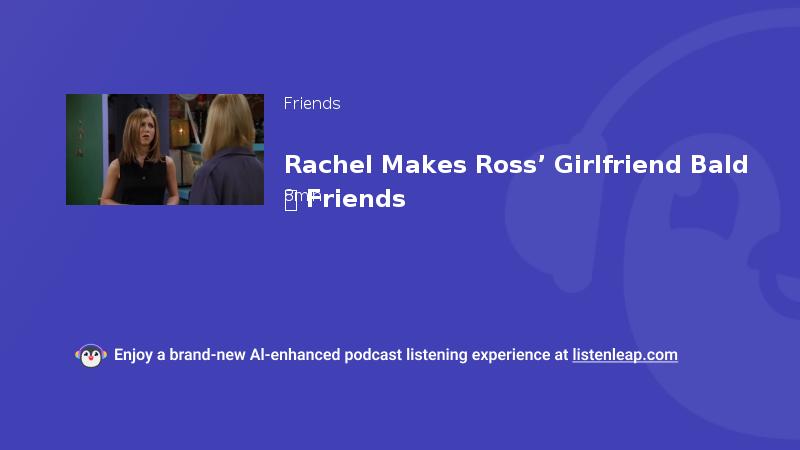Click the Friends episode thumbnail image
The height and width of the screenshot is (450, 800).
[x=165, y=149]
